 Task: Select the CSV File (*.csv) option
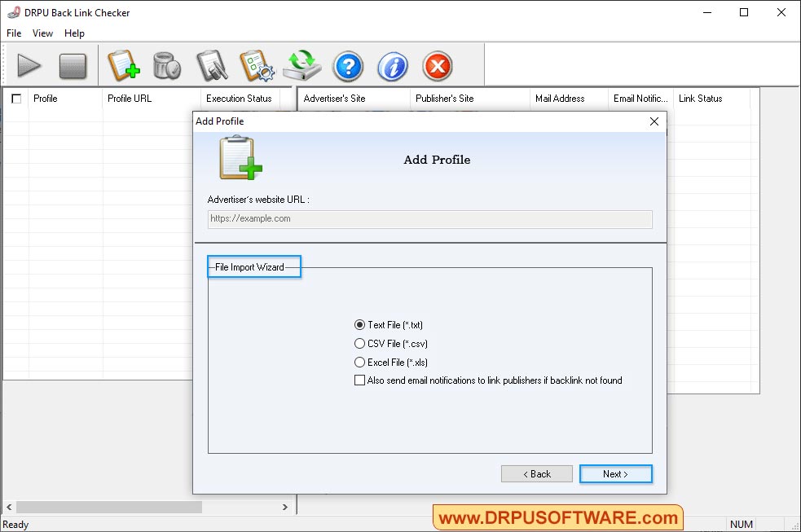[359, 343]
